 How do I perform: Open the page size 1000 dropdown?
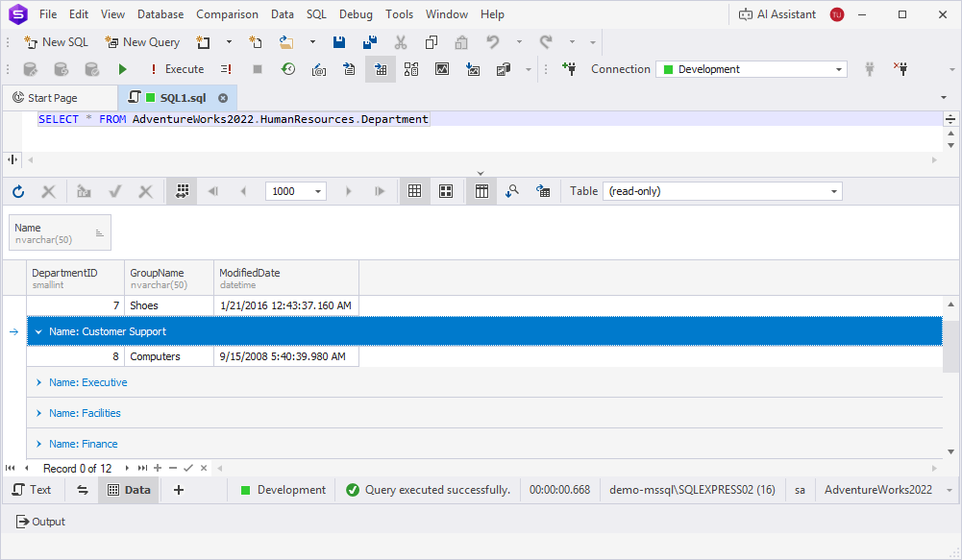(x=318, y=191)
